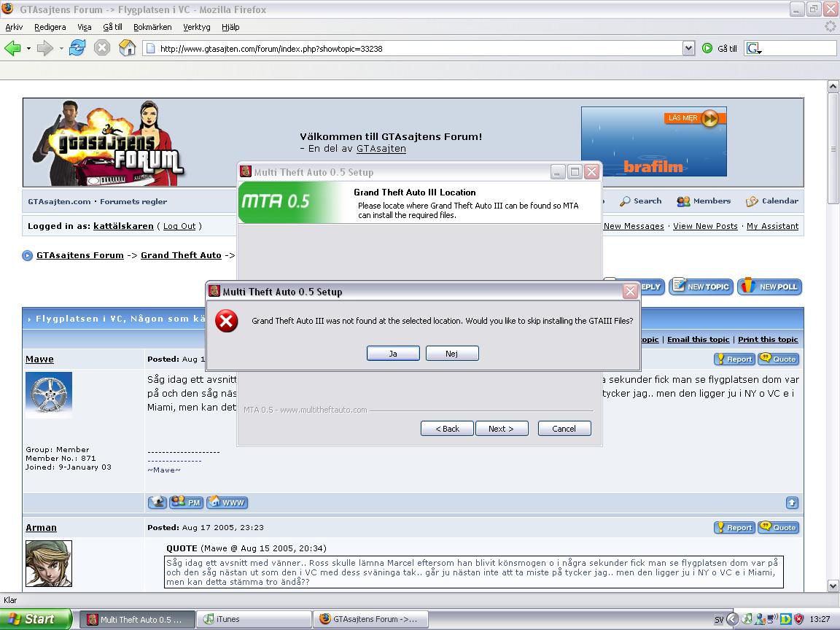The height and width of the screenshot is (630, 840).
Task: Switch to iTunes in the taskbar
Action: pos(254,619)
